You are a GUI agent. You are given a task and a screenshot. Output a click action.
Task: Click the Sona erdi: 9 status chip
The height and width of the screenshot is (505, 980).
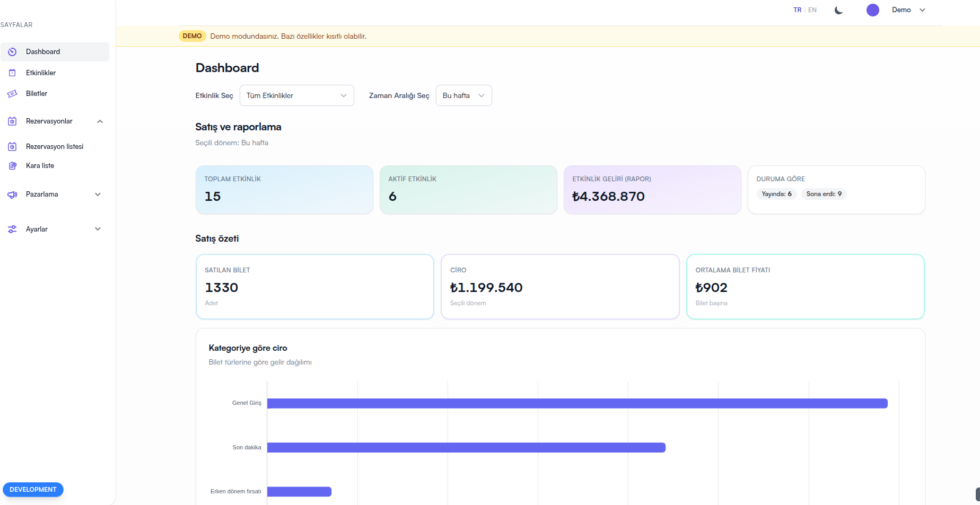pos(824,194)
